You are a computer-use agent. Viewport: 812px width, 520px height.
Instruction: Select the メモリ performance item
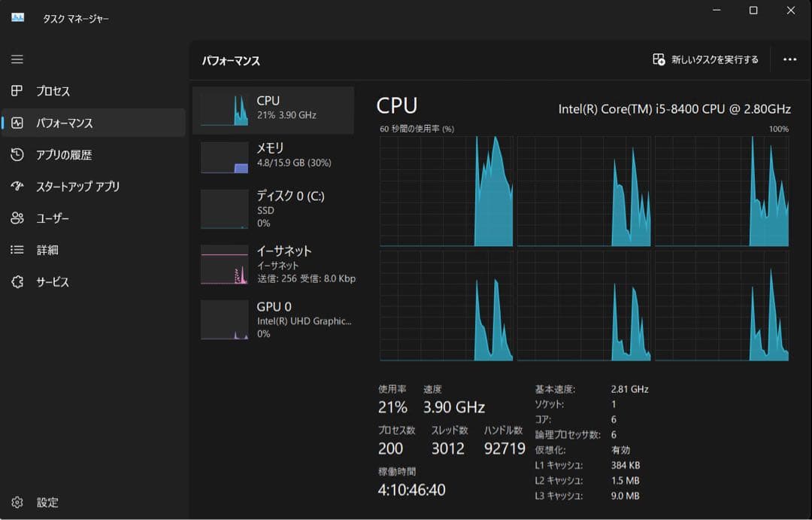point(273,157)
